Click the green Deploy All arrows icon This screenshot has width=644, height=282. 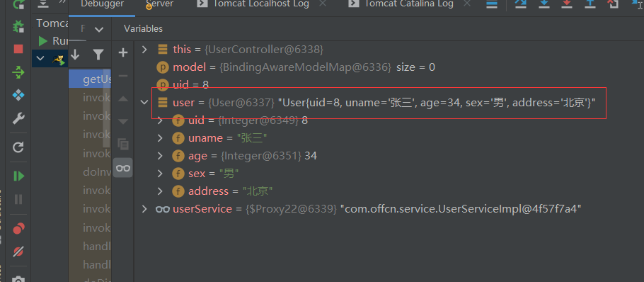point(18,73)
